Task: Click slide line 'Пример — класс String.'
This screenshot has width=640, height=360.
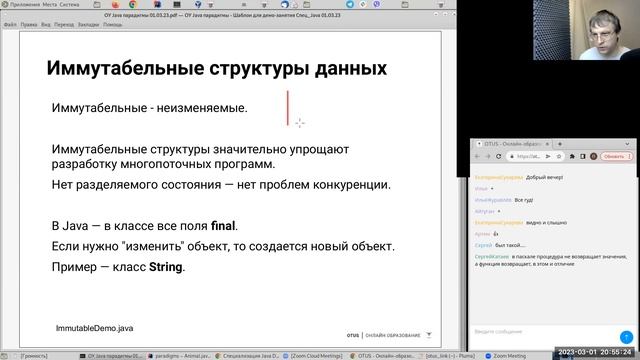Action: pos(118,267)
